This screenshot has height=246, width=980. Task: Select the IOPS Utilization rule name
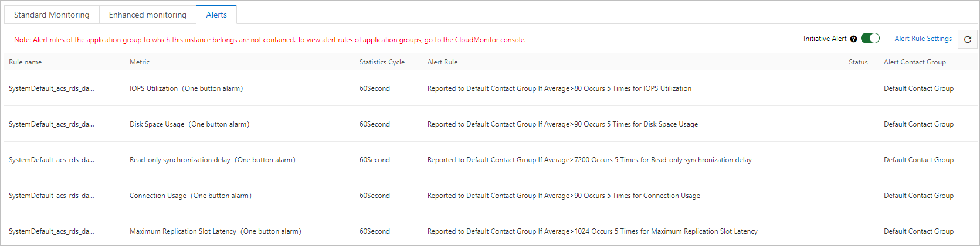tap(52, 88)
